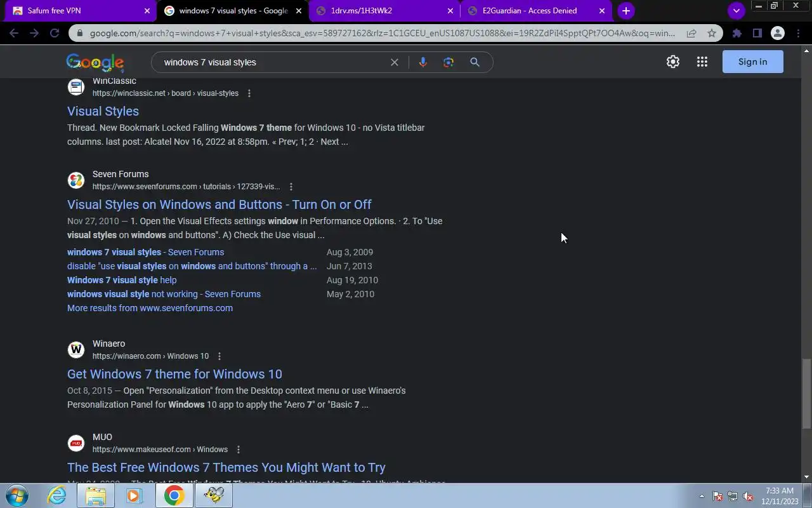
Task: Open the Chrome profile avatar
Action: (x=777, y=33)
